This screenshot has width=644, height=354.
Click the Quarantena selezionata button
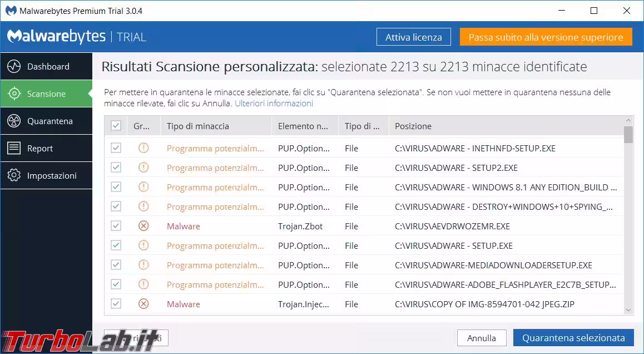click(573, 338)
